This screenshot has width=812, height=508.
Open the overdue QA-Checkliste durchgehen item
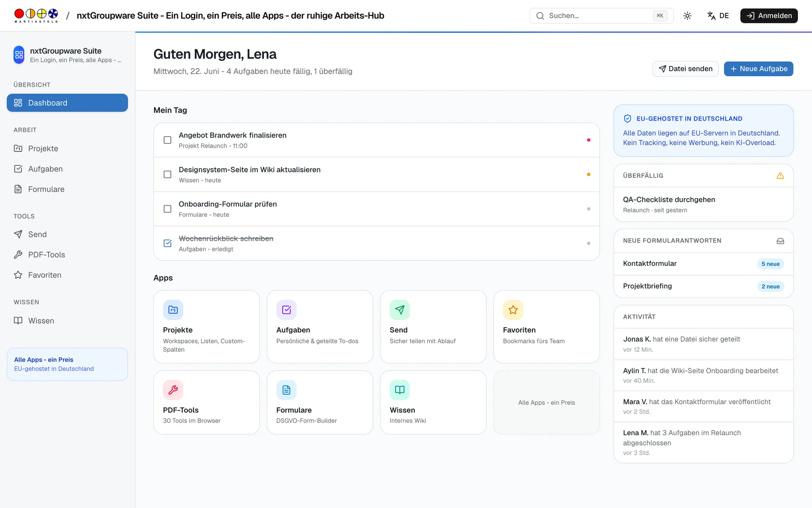point(703,204)
